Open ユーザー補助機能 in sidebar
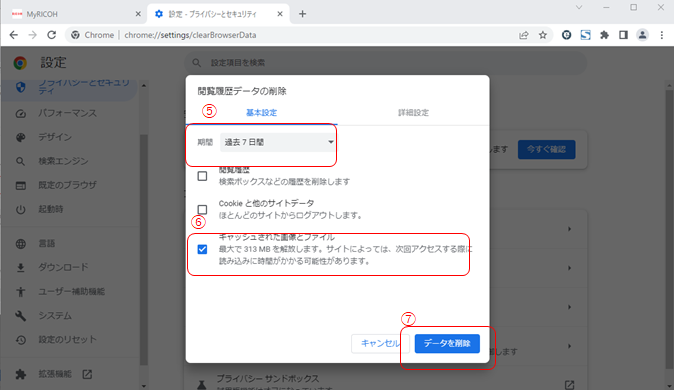Image resolution: width=674 pixels, height=390 pixels. [x=71, y=292]
